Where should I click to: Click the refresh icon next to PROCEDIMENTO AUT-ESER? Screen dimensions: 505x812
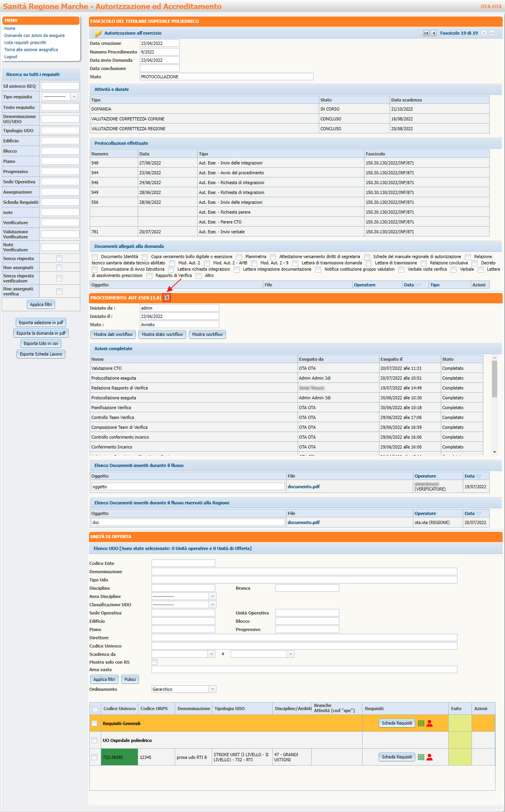[x=167, y=298]
